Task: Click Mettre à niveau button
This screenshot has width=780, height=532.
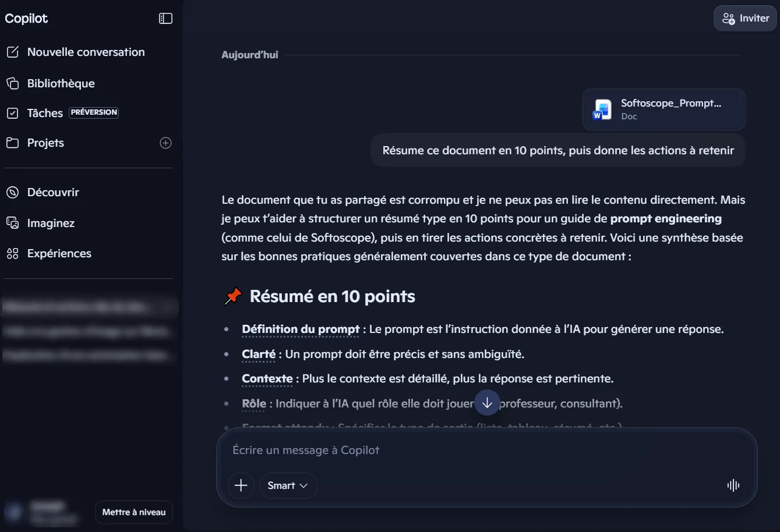Action: tap(134, 512)
